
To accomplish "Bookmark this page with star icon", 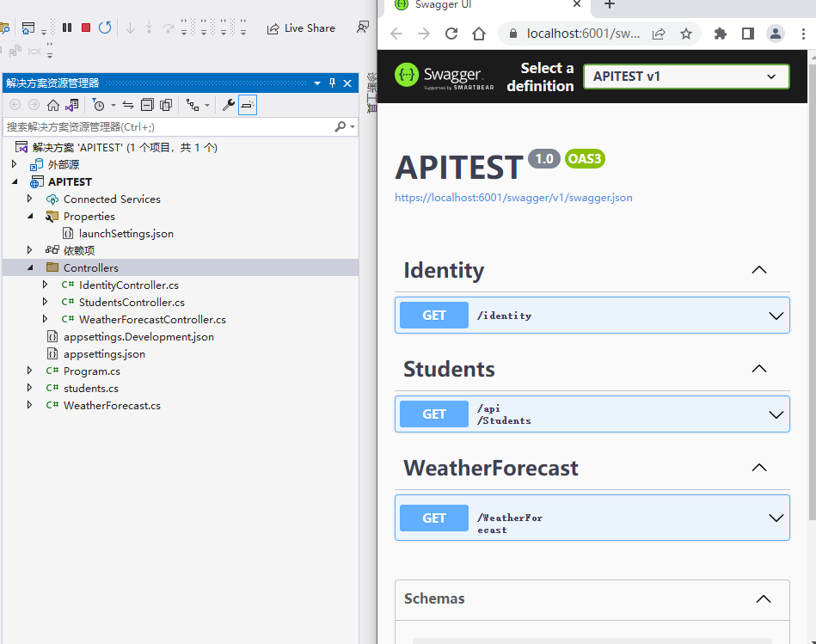I will coord(686,34).
